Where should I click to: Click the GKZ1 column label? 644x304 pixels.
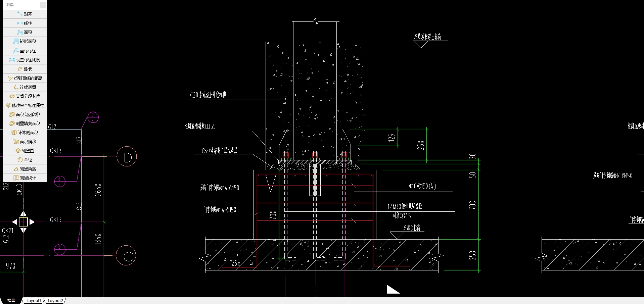point(8,231)
